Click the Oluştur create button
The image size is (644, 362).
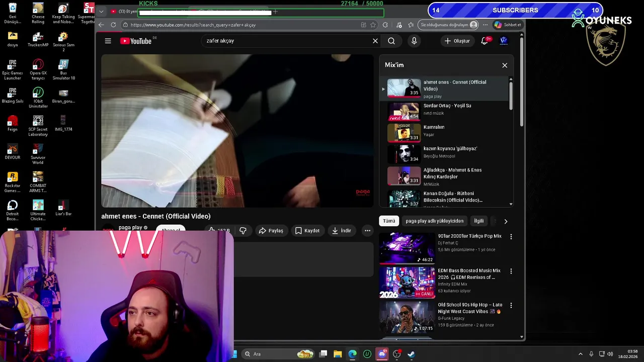457,41
